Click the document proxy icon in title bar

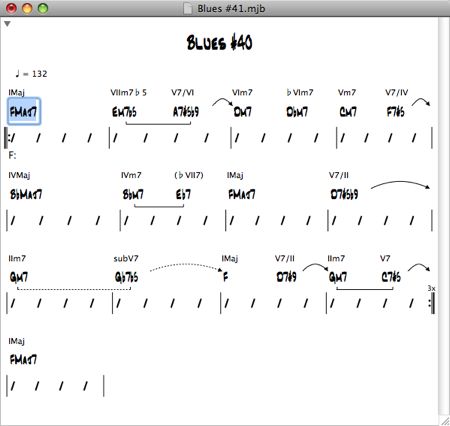click(x=188, y=8)
